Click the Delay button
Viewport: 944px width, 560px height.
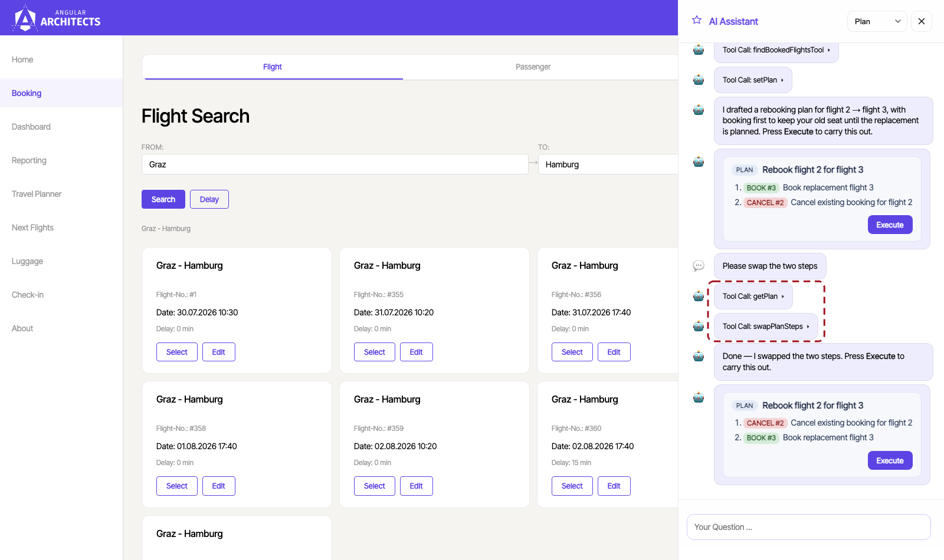pyautogui.click(x=209, y=199)
